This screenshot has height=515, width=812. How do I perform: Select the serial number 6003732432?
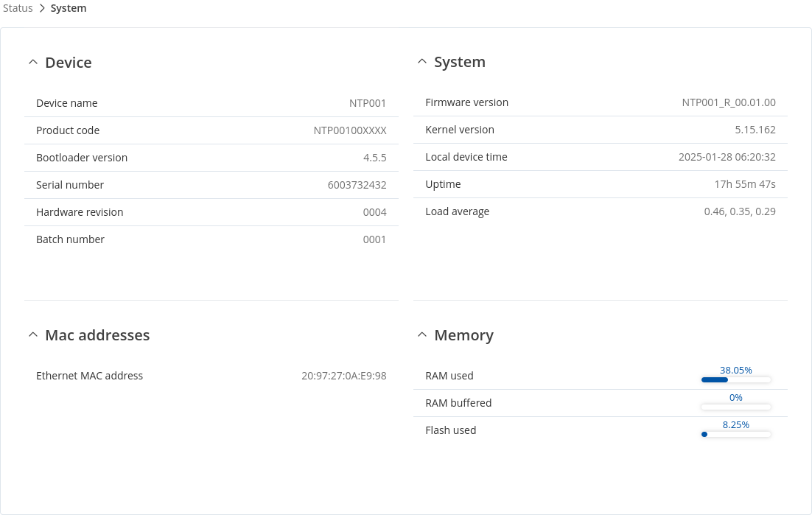[x=357, y=185]
